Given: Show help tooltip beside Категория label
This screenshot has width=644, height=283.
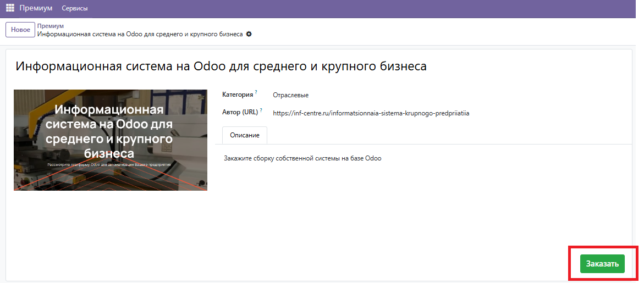Looking at the screenshot, I should (256, 92).
